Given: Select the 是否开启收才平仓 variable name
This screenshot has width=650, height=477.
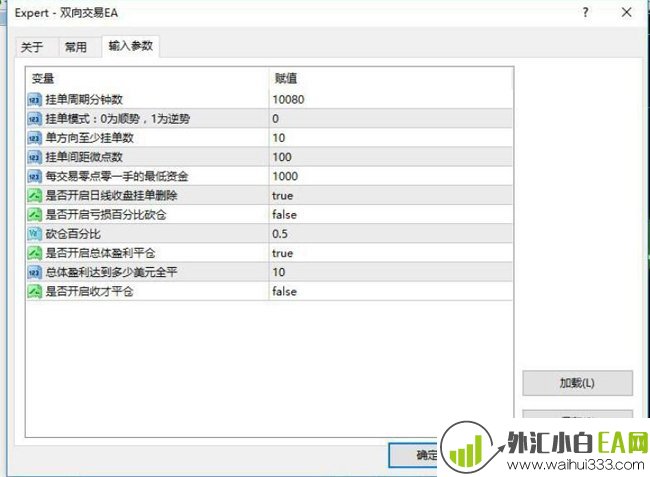Looking at the screenshot, I should [90, 291].
